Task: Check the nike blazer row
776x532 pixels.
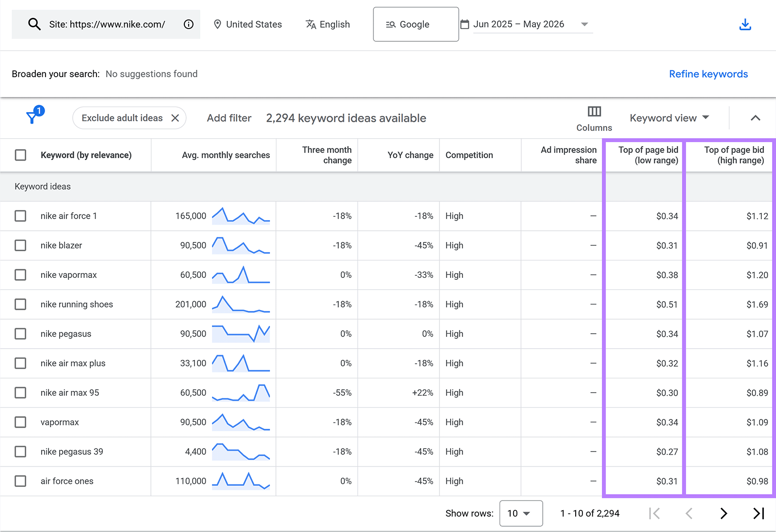Action: (20, 245)
